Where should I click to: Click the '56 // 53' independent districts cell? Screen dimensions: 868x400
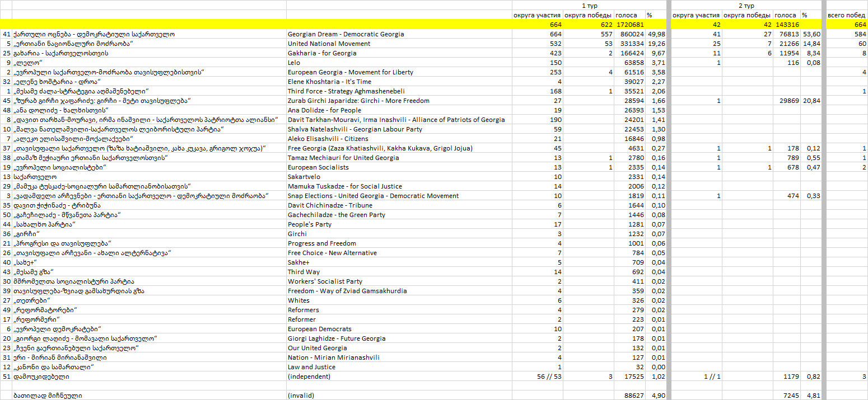point(538,377)
